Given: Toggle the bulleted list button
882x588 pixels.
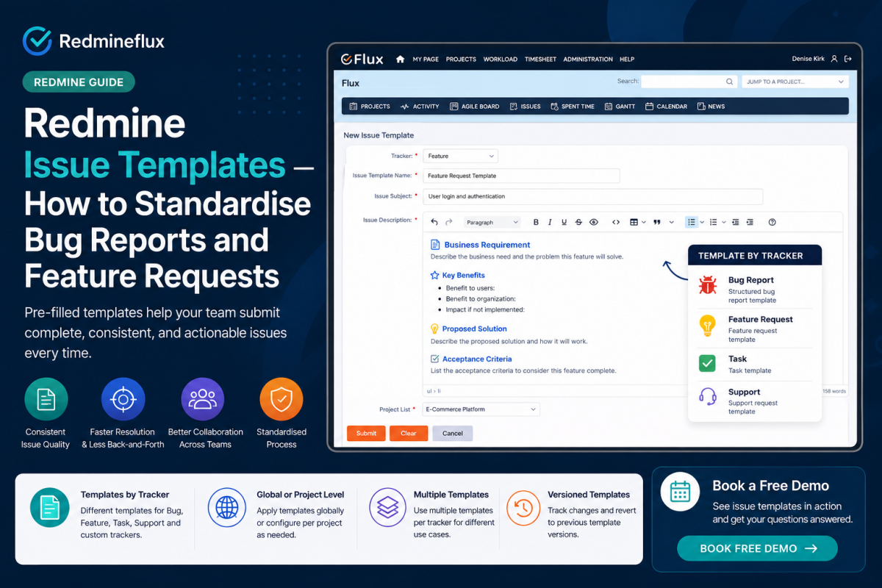Looking at the screenshot, I should click(x=691, y=222).
